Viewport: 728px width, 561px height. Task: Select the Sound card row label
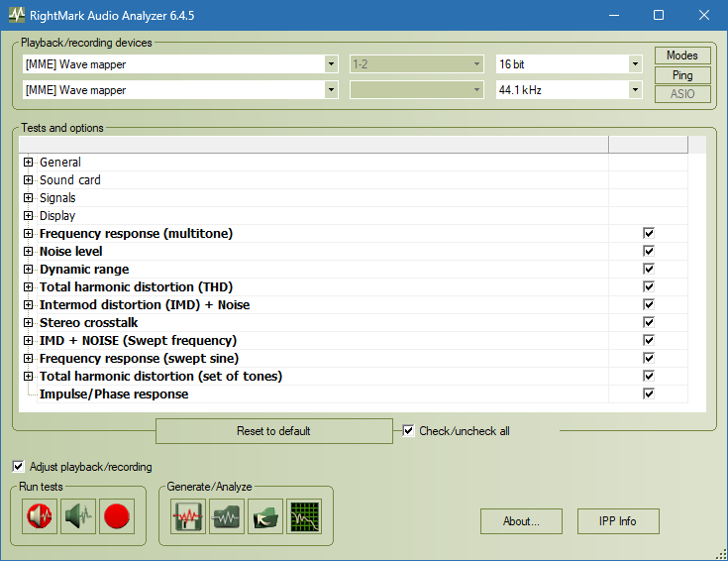(x=70, y=179)
